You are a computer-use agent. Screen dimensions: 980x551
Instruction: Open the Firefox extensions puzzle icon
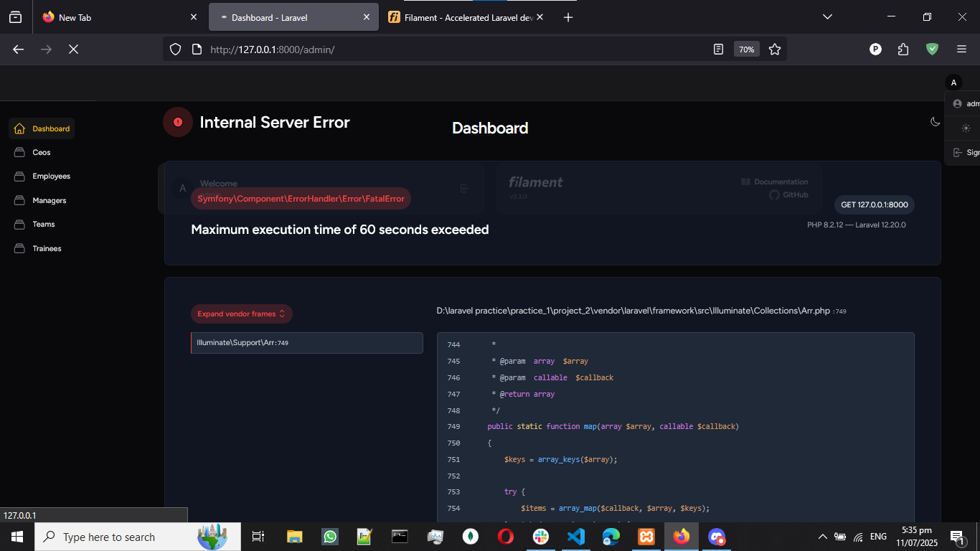point(903,50)
